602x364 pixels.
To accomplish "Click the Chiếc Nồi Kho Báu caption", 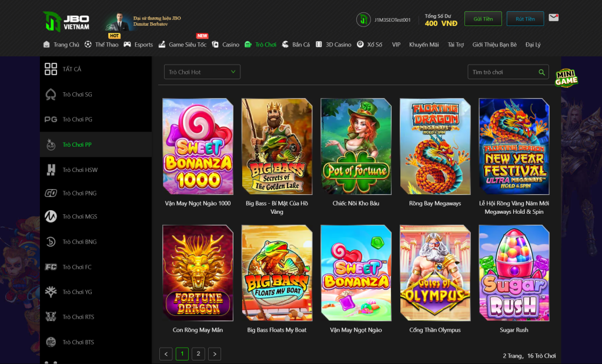I will [x=356, y=203].
